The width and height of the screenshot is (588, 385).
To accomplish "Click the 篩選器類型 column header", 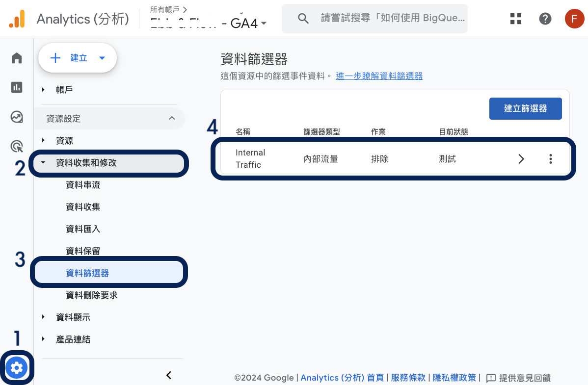I will point(321,131).
